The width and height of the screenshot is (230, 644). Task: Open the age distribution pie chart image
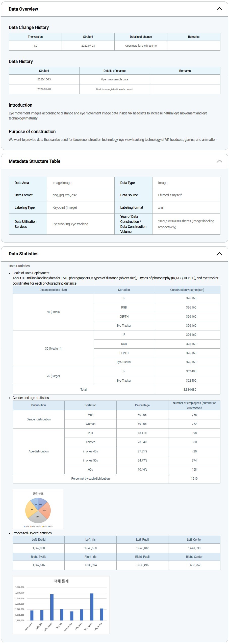click(38, 509)
